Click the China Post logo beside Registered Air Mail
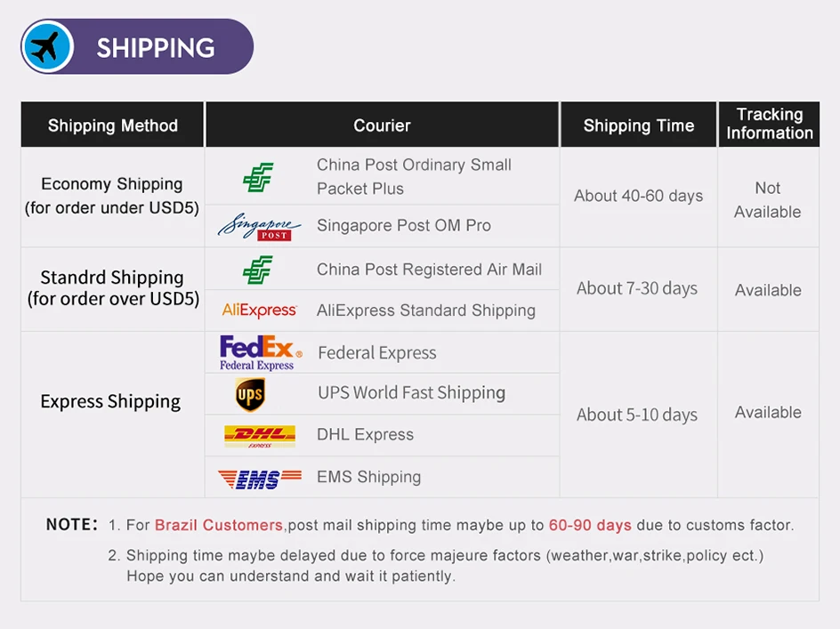 pyautogui.click(x=258, y=270)
